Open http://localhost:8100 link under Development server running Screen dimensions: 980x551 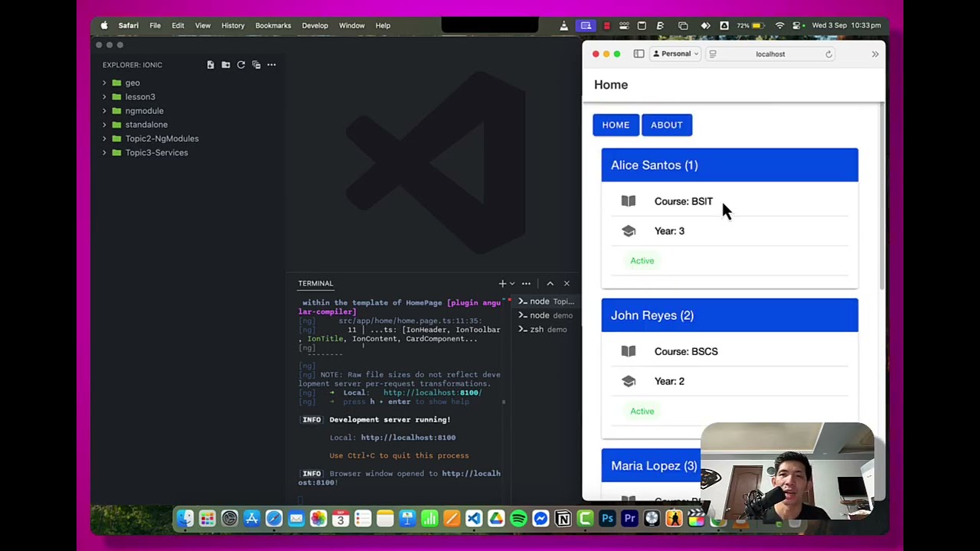(408, 438)
